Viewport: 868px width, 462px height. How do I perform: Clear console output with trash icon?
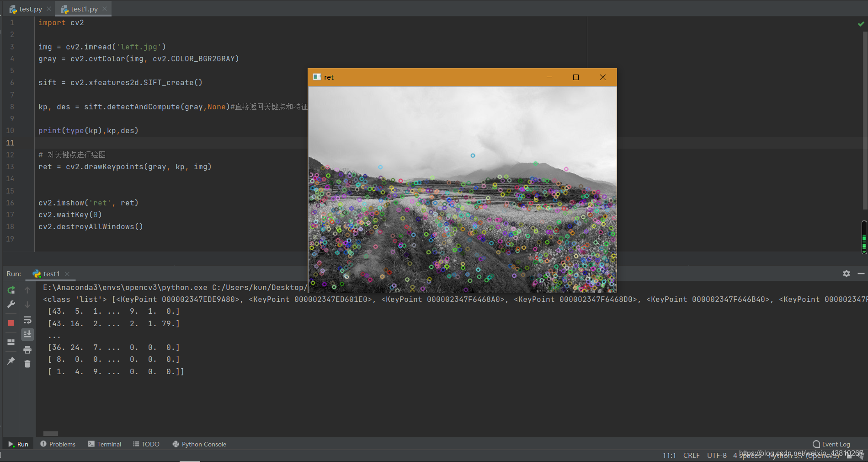[x=27, y=364]
